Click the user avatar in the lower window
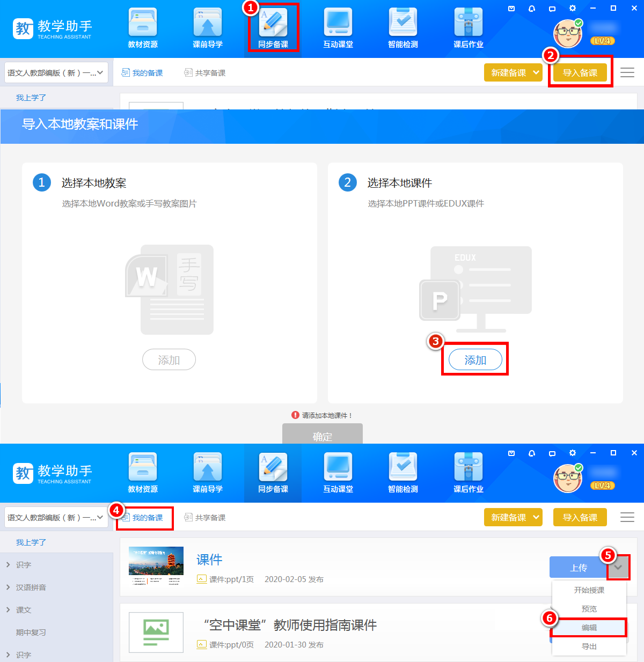The image size is (644, 662). pos(567,479)
